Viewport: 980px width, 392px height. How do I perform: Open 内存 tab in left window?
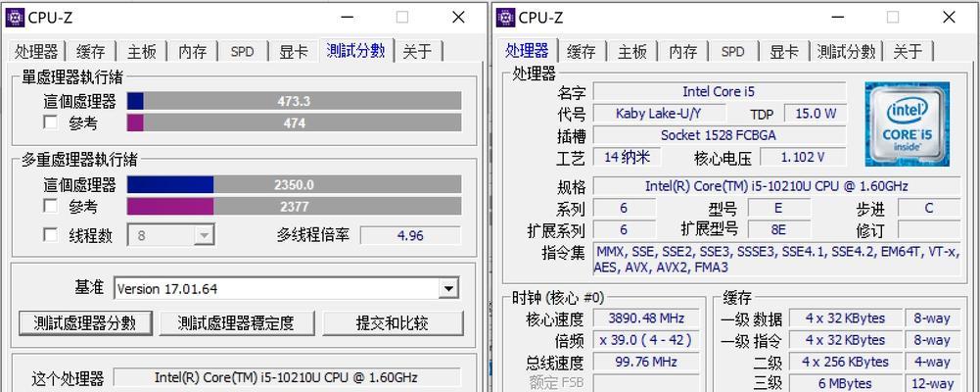click(193, 52)
